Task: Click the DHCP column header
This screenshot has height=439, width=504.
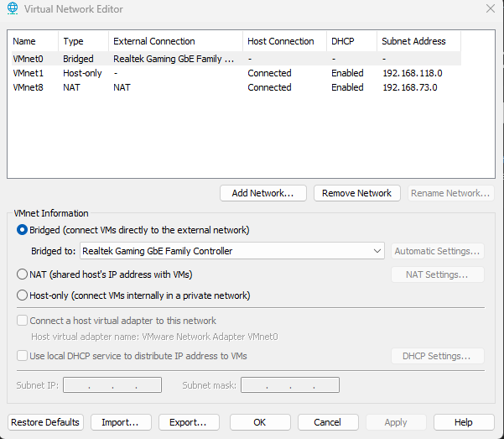Action: [x=352, y=41]
